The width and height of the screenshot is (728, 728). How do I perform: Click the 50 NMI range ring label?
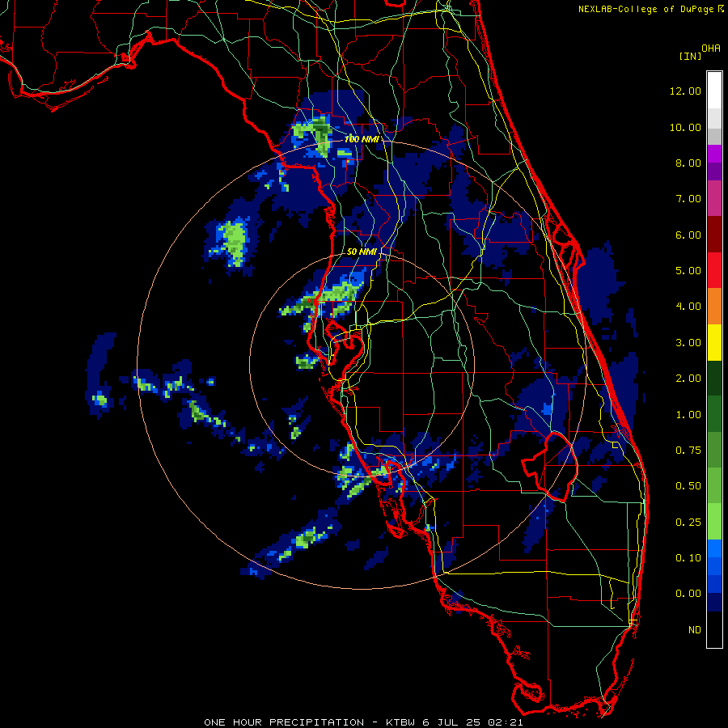click(362, 252)
